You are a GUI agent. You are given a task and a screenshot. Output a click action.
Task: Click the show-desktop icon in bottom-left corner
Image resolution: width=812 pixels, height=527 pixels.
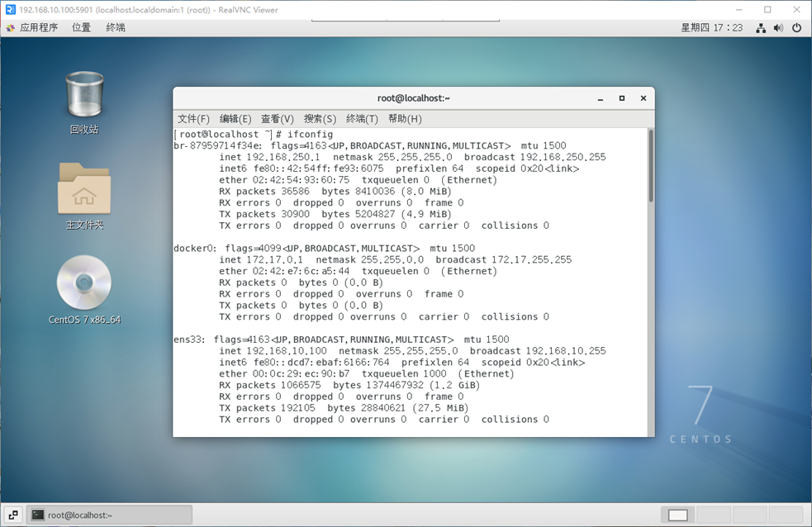(x=13, y=515)
